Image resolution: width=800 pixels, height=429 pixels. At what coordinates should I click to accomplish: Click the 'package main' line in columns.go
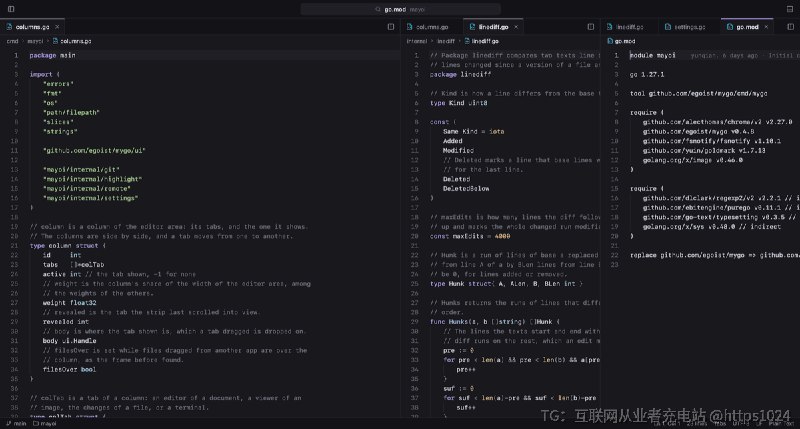pos(53,55)
